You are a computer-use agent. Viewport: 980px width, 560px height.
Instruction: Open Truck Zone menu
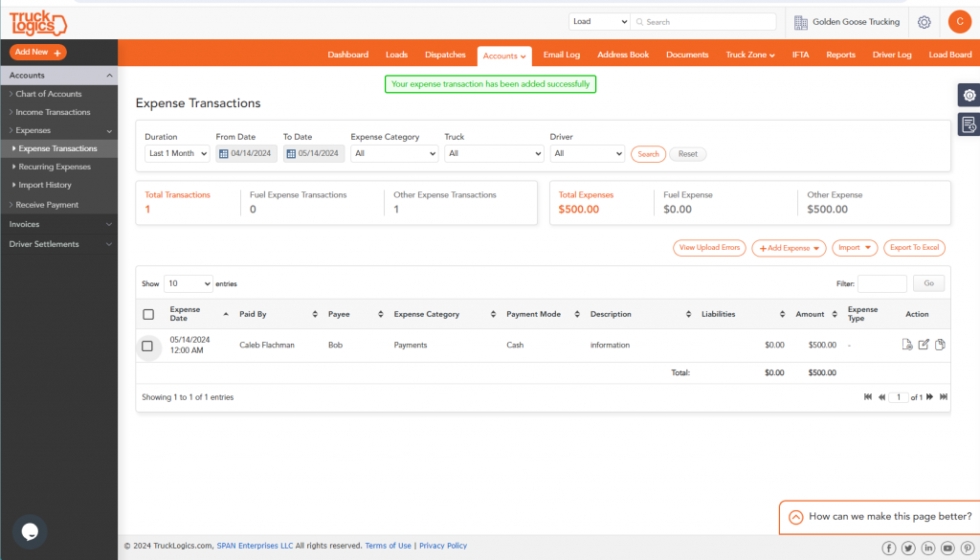pyautogui.click(x=750, y=55)
